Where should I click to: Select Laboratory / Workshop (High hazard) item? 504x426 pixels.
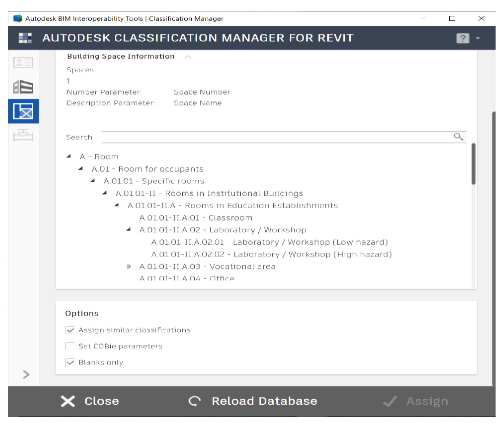(x=271, y=255)
